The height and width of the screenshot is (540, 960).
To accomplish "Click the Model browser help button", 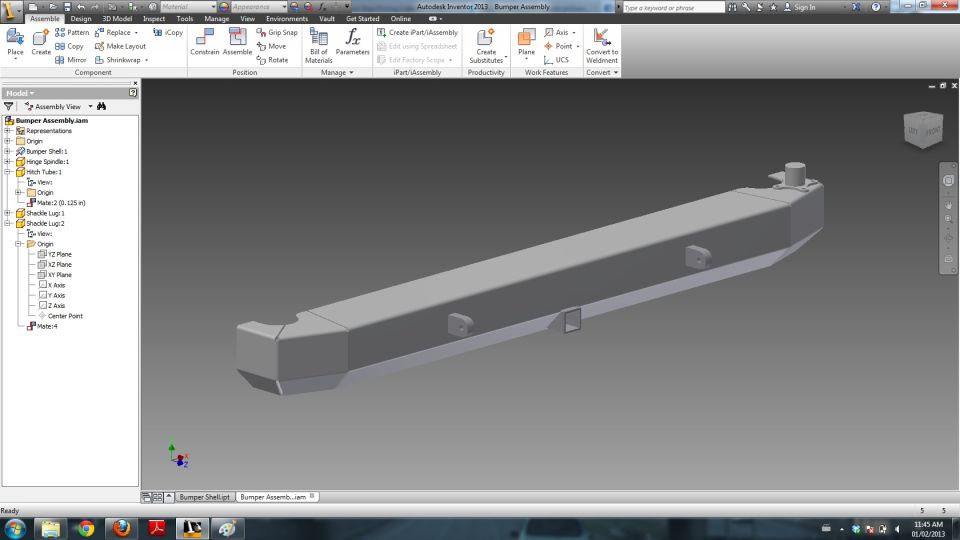I will tap(133, 92).
